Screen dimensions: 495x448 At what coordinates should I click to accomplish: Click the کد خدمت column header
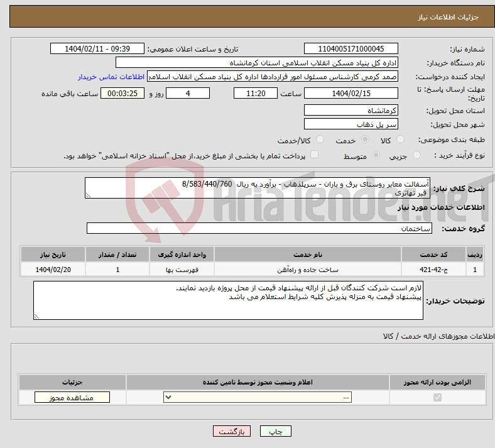(x=434, y=254)
